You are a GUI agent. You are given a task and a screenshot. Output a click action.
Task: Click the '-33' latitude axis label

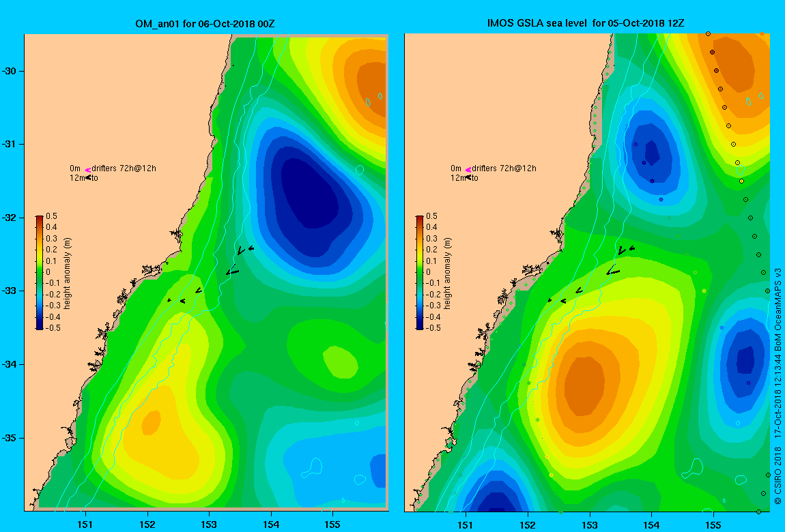click(9, 291)
